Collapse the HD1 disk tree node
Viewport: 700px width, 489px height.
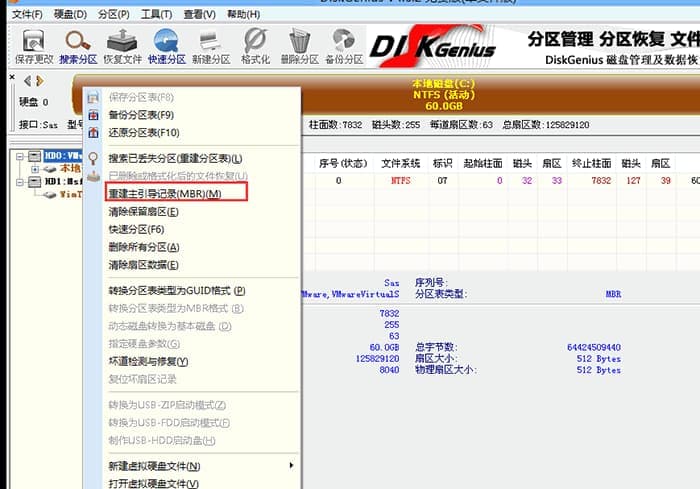[x=21, y=182]
